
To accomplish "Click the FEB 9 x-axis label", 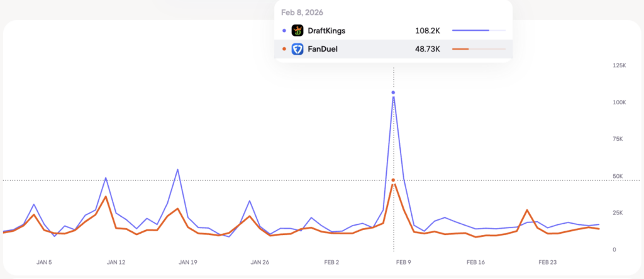I will coord(403,262).
